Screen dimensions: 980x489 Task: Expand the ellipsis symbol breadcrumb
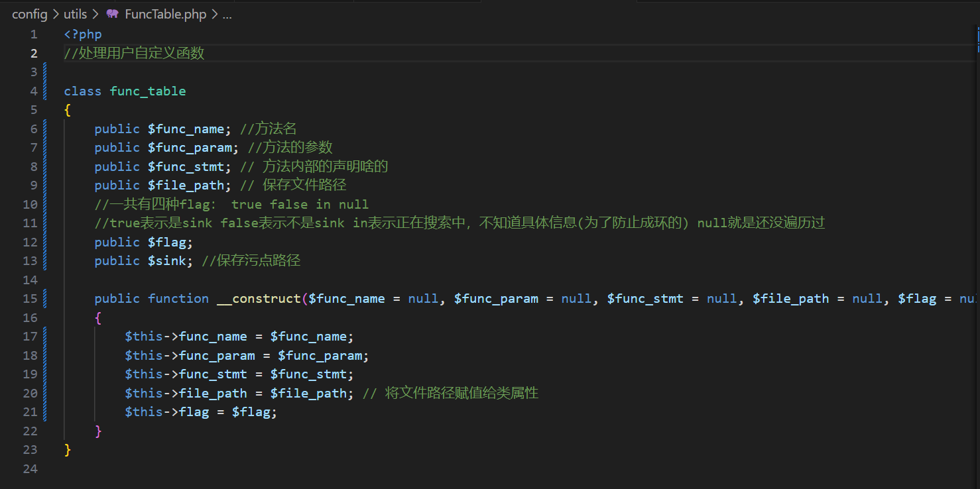(227, 14)
